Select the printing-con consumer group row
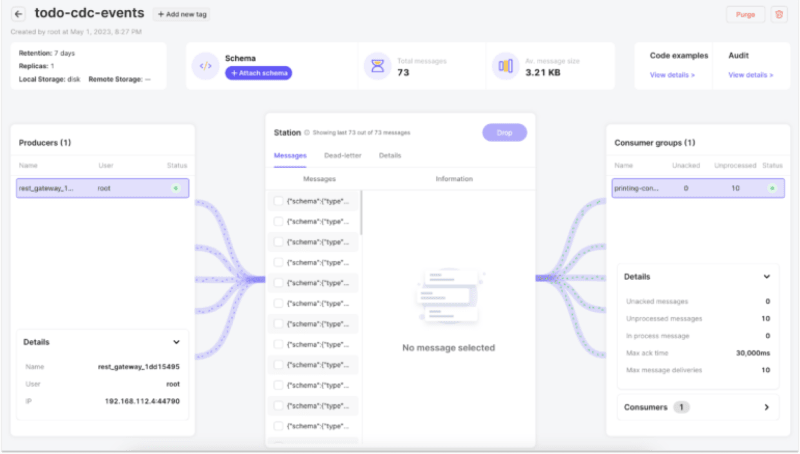 [x=698, y=188]
